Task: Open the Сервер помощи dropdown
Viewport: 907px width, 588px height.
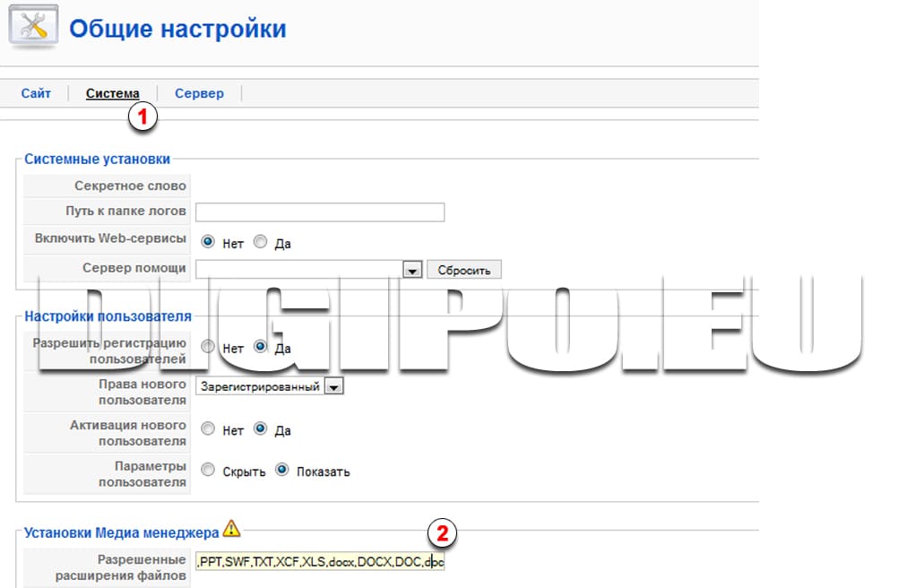Action: tap(412, 269)
